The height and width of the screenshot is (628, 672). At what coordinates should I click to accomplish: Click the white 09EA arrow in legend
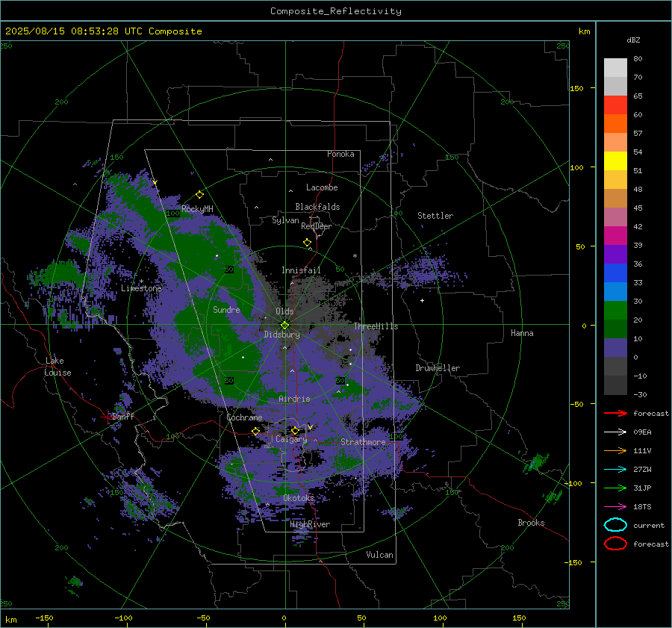(615, 432)
